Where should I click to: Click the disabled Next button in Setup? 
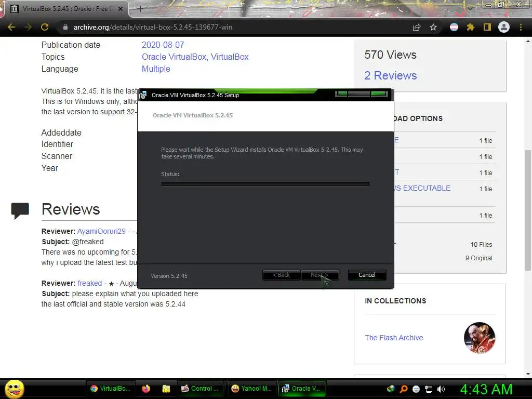[320, 275]
